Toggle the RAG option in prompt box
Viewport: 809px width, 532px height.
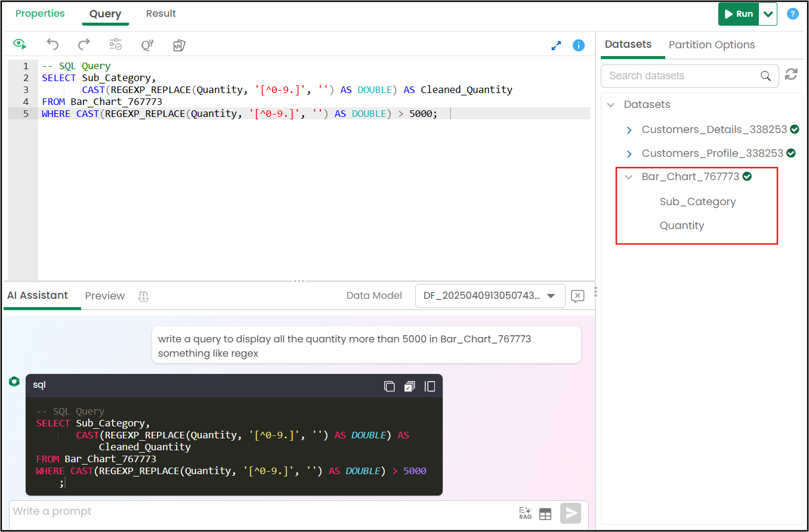point(526,514)
